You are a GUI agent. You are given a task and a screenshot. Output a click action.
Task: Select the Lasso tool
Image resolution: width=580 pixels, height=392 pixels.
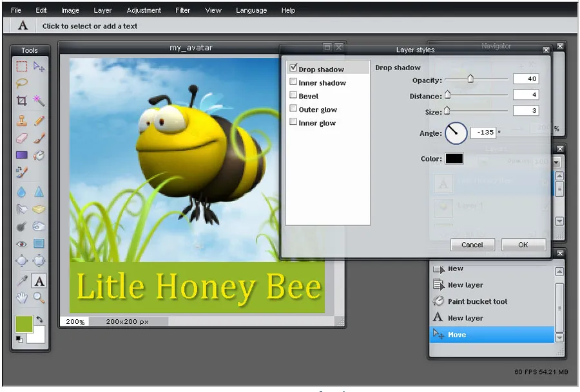click(22, 83)
